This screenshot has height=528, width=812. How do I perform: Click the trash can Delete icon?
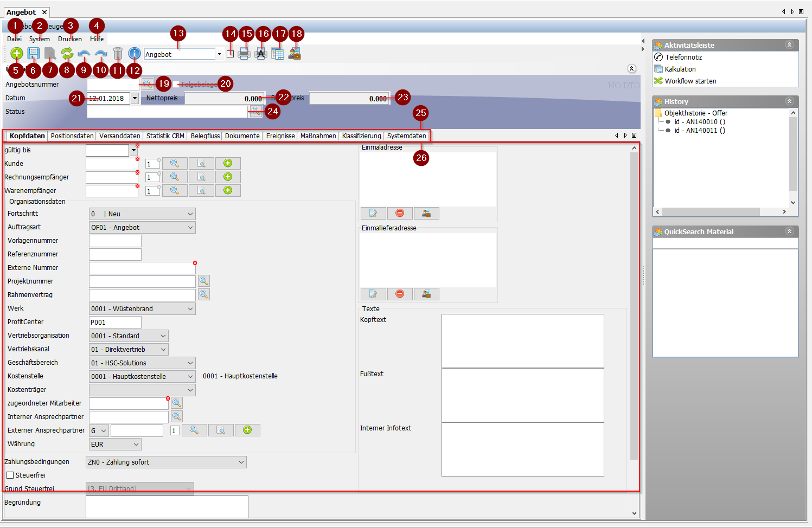pos(118,53)
